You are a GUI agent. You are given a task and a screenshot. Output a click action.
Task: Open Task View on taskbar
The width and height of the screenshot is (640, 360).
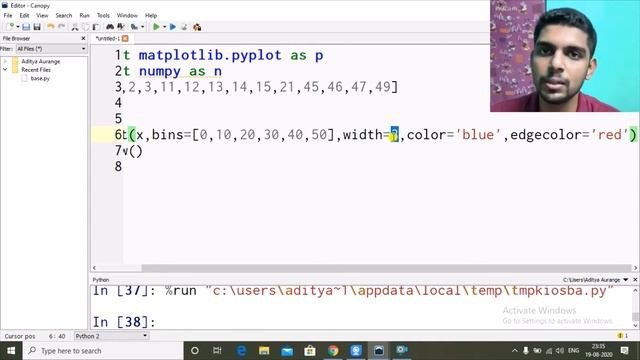click(217, 351)
